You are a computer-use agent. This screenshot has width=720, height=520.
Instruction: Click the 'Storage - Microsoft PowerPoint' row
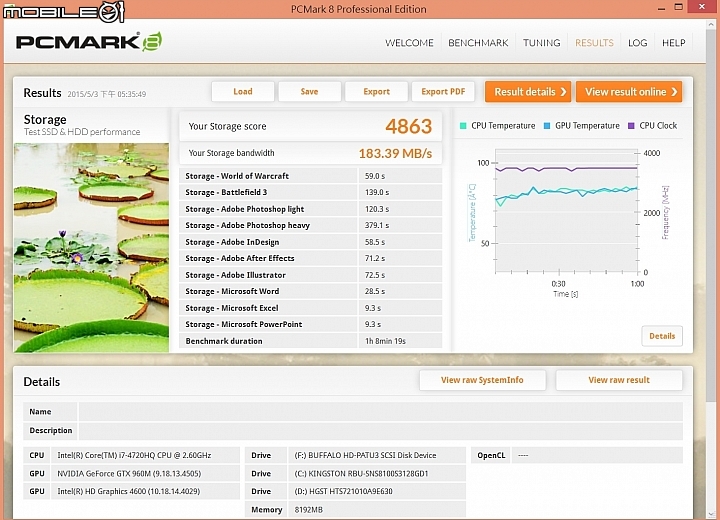[x=310, y=324]
